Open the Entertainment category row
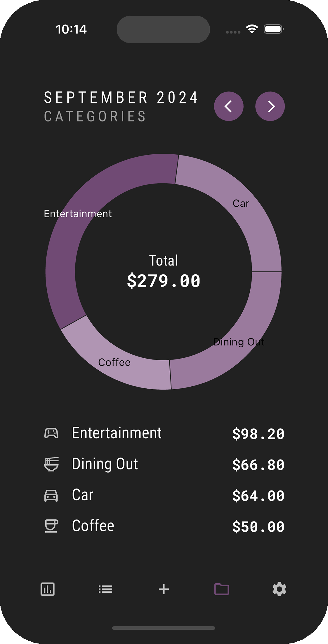The height and width of the screenshot is (644, 328). 117,433
